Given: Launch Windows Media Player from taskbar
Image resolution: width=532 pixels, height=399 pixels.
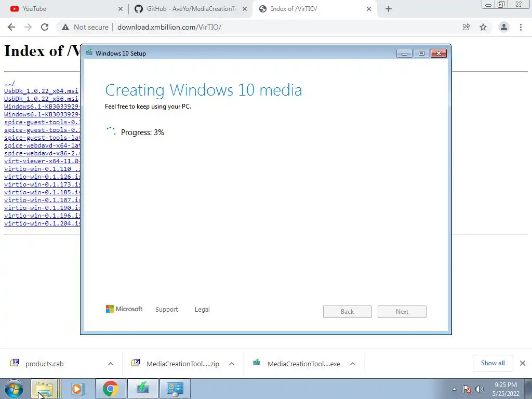Looking at the screenshot, I should click(78, 389).
